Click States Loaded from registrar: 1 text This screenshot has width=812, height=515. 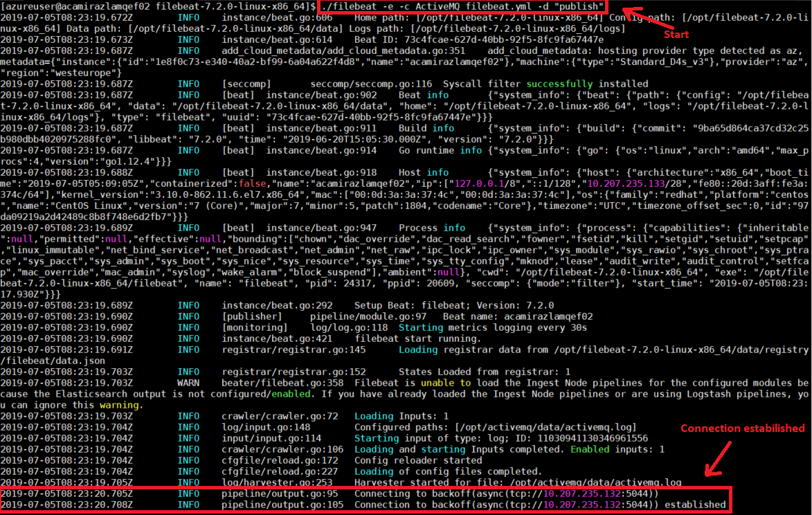pos(484,372)
